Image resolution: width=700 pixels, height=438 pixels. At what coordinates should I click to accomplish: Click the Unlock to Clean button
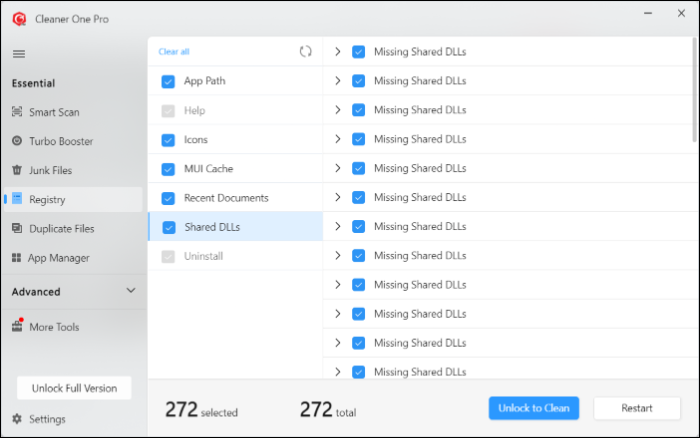(x=534, y=408)
